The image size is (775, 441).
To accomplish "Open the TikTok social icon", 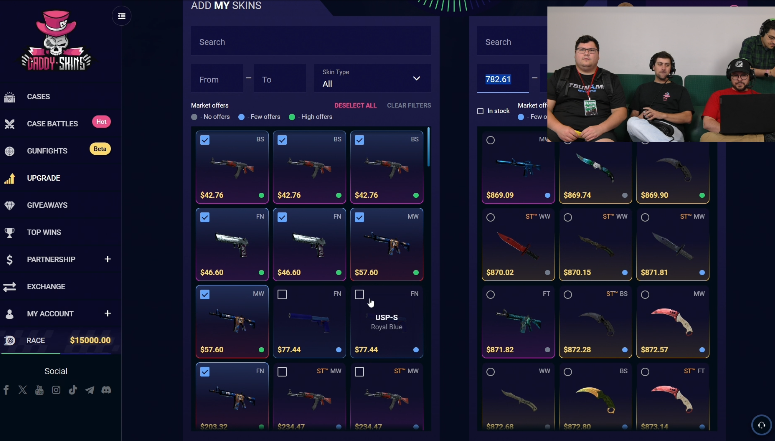I will pyautogui.click(x=73, y=390).
